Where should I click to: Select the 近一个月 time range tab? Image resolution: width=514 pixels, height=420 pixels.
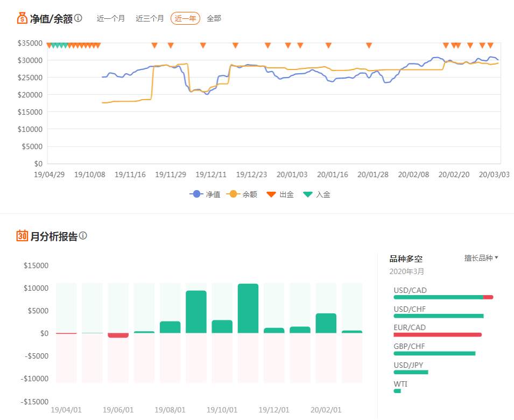(111, 18)
